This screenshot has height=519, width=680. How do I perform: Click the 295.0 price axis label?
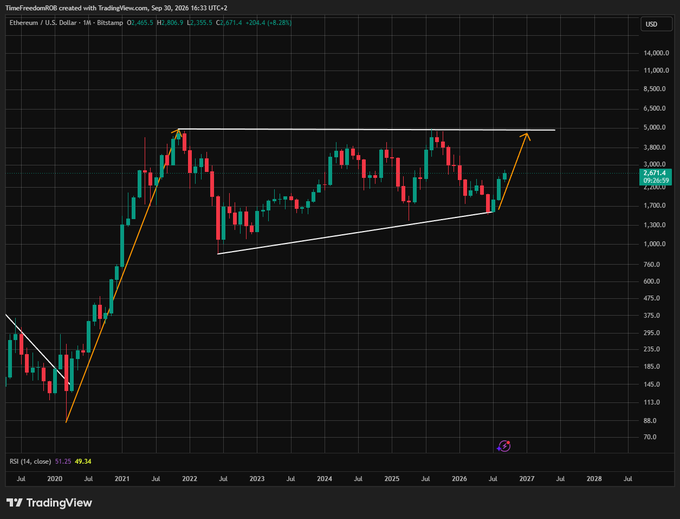[x=652, y=333]
